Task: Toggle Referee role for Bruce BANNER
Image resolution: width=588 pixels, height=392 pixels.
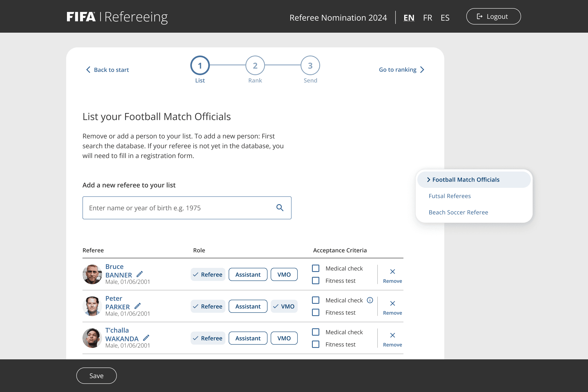Action: point(208,274)
